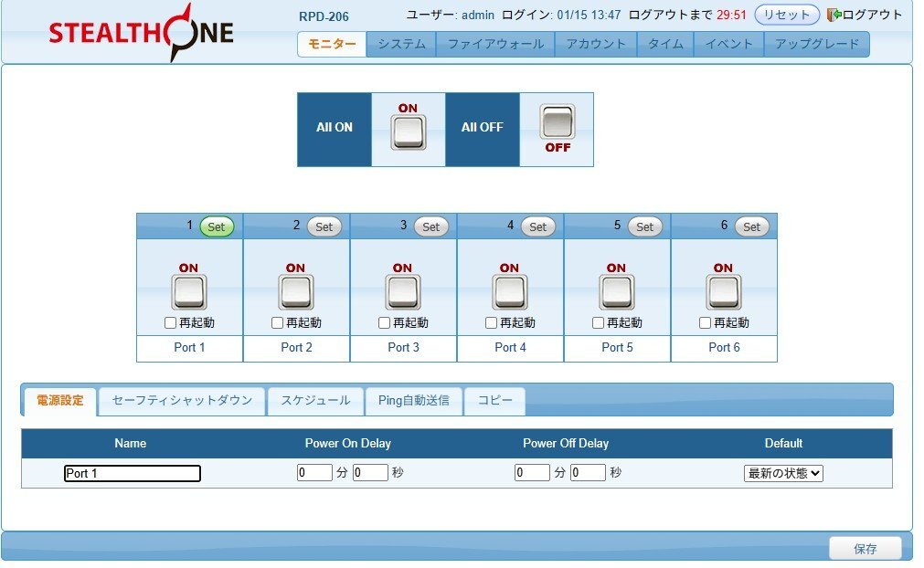
Task: Open the アップグレード tab
Action: 817,44
